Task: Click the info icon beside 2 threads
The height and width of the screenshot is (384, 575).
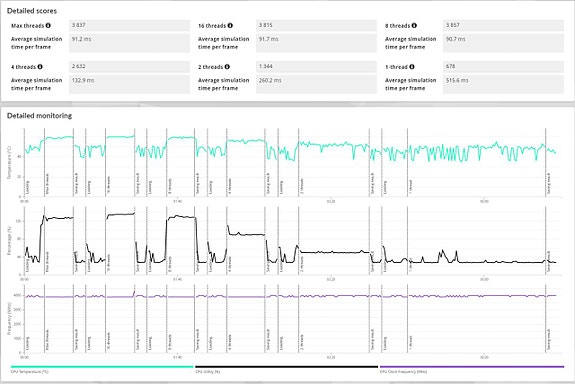Action: (227, 67)
